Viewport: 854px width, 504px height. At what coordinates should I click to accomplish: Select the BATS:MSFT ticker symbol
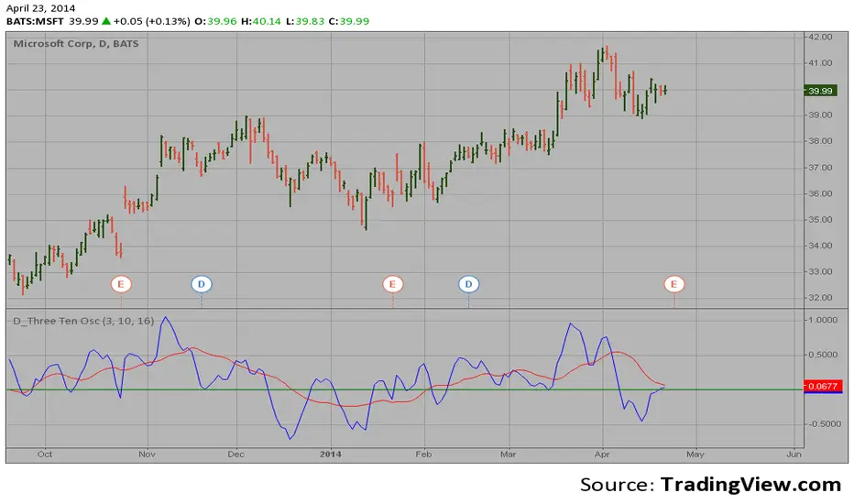[x=35, y=21]
